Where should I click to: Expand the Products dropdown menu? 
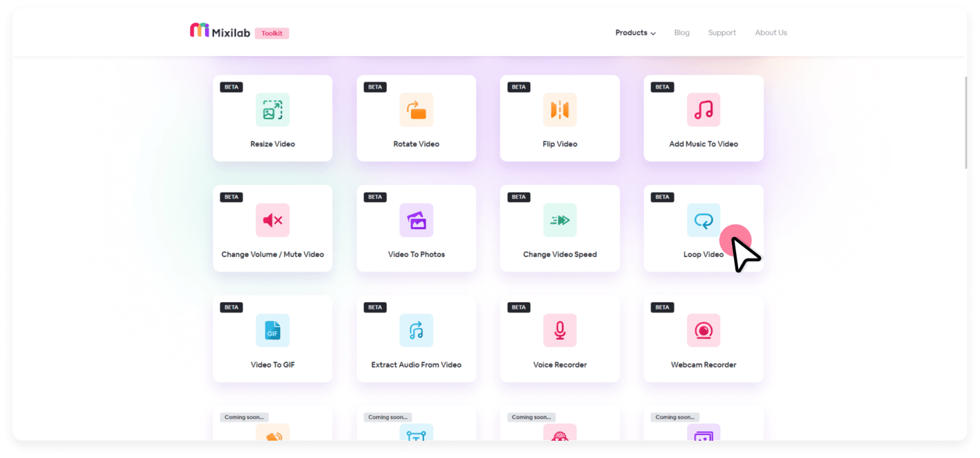pos(635,33)
